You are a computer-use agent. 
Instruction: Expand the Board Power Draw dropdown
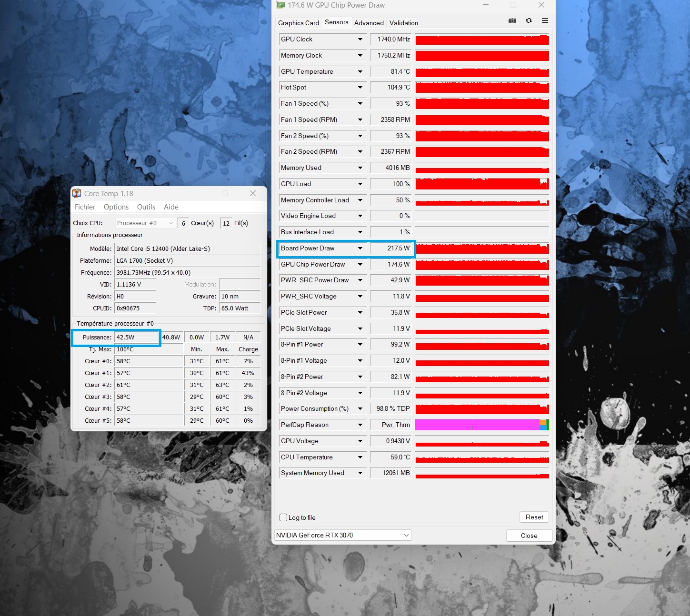pyautogui.click(x=360, y=248)
